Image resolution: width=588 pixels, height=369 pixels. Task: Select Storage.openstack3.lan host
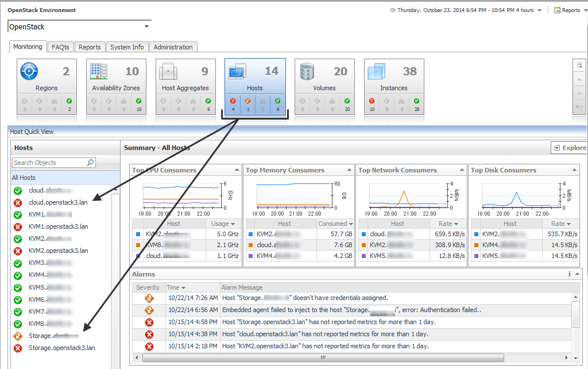tap(62, 348)
